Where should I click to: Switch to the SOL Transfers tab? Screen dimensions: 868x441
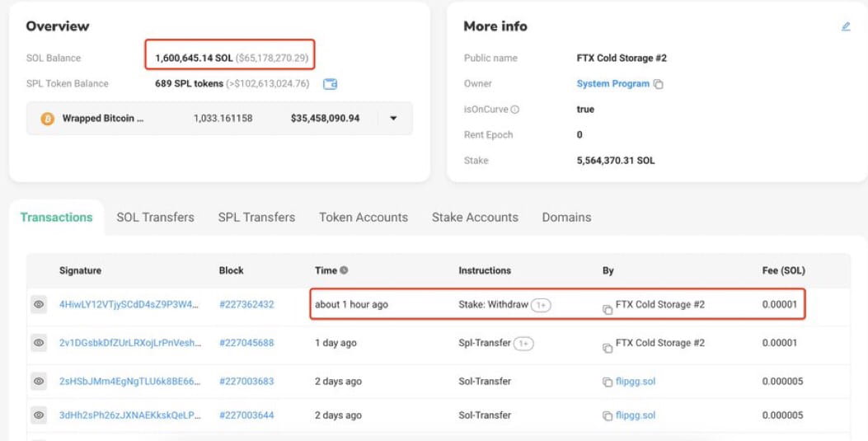coord(156,218)
